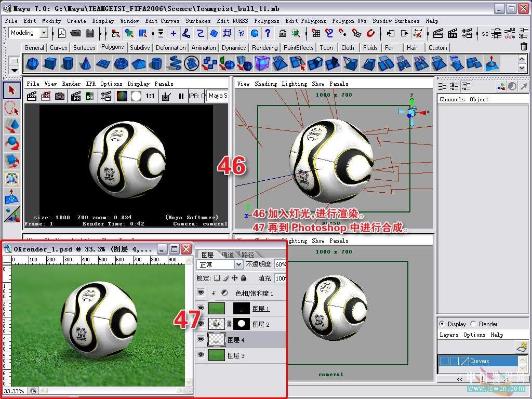Toggle lock image pixels brush icon

coord(226,278)
